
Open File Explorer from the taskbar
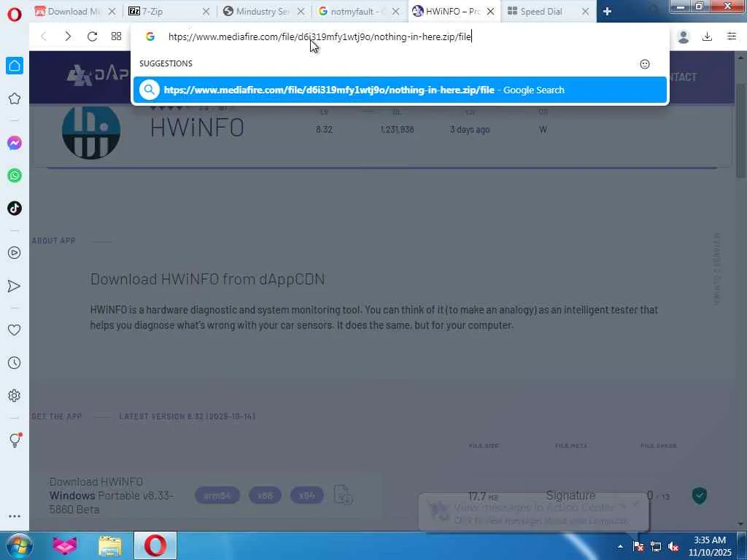pos(110,545)
